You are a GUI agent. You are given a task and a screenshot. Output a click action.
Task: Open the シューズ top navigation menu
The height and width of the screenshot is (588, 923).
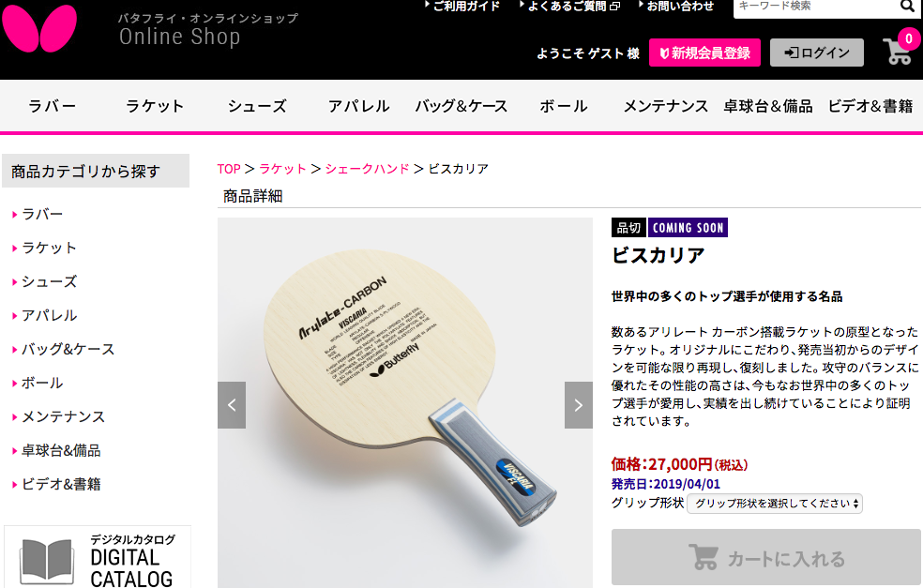pos(257,107)
